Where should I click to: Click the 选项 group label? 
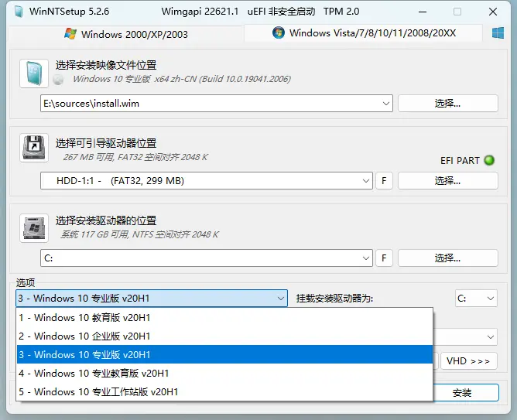click(x=26, y=282)
